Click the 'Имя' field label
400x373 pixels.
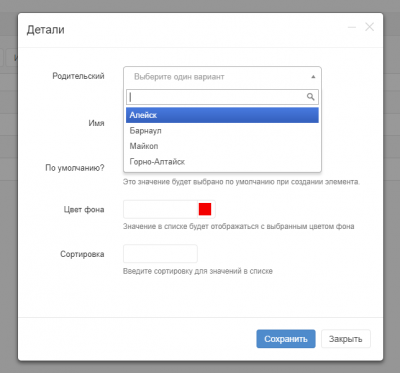(x=96, y=123)
